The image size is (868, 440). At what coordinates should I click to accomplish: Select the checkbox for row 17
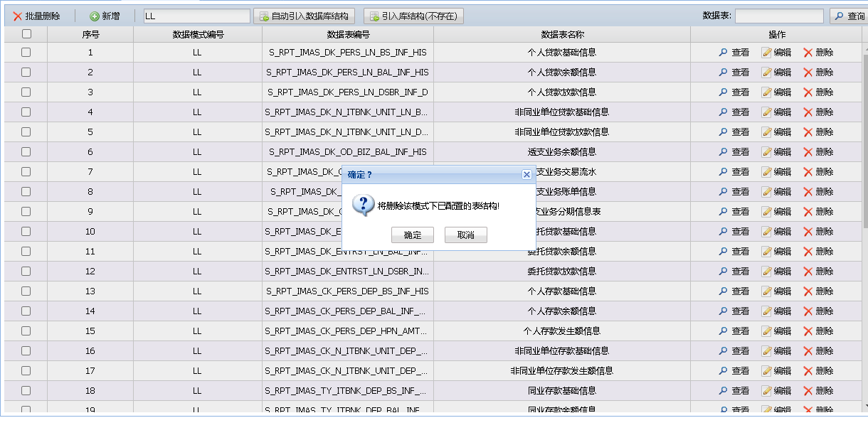tap(26, 371)
